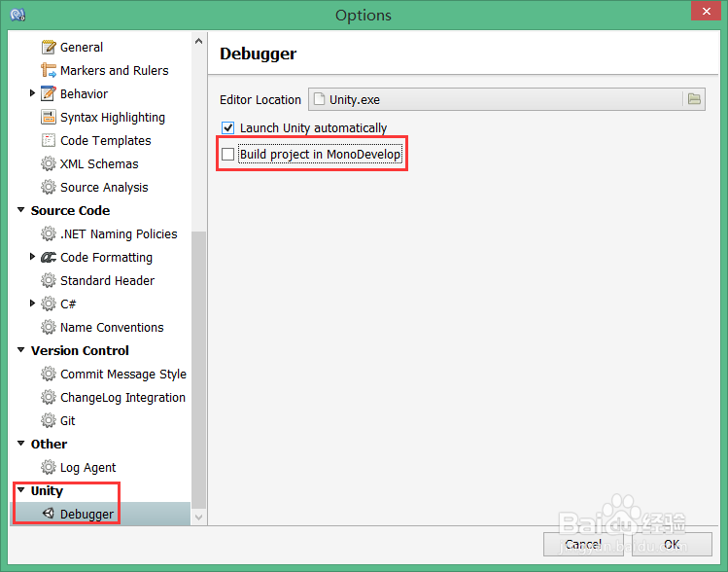728x572 pixels.
Task: Select Source Analysis entry
Action: click(x=104, y=187)
